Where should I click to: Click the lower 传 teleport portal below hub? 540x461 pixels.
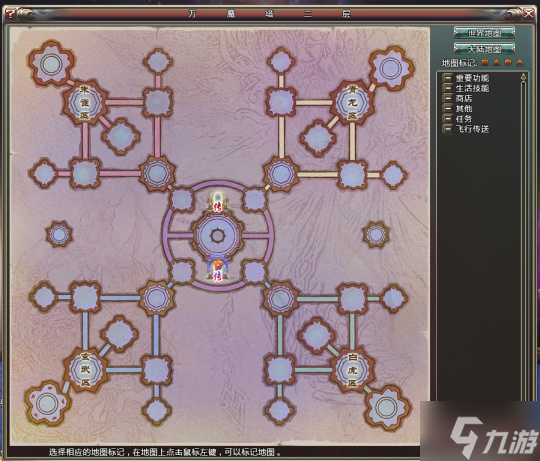point(217,269)
